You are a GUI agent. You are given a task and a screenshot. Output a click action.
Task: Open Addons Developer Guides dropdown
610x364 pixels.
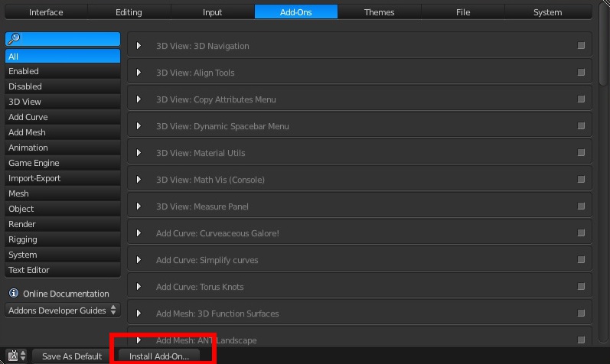tap(63, 310)
